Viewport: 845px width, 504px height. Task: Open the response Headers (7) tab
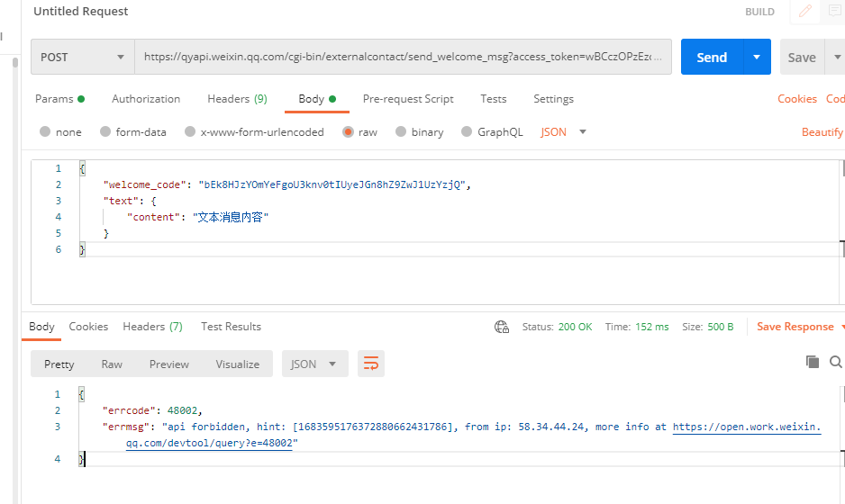click(x=152, y=327)
